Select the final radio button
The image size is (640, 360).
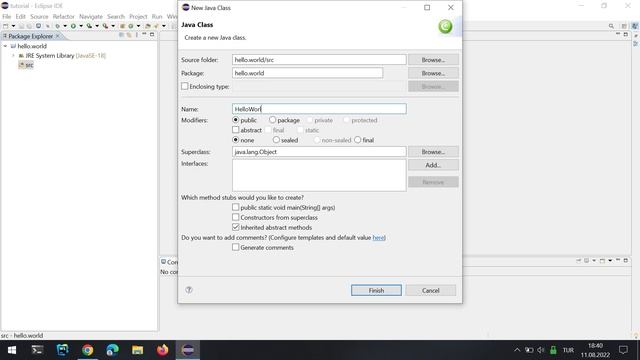358,140
